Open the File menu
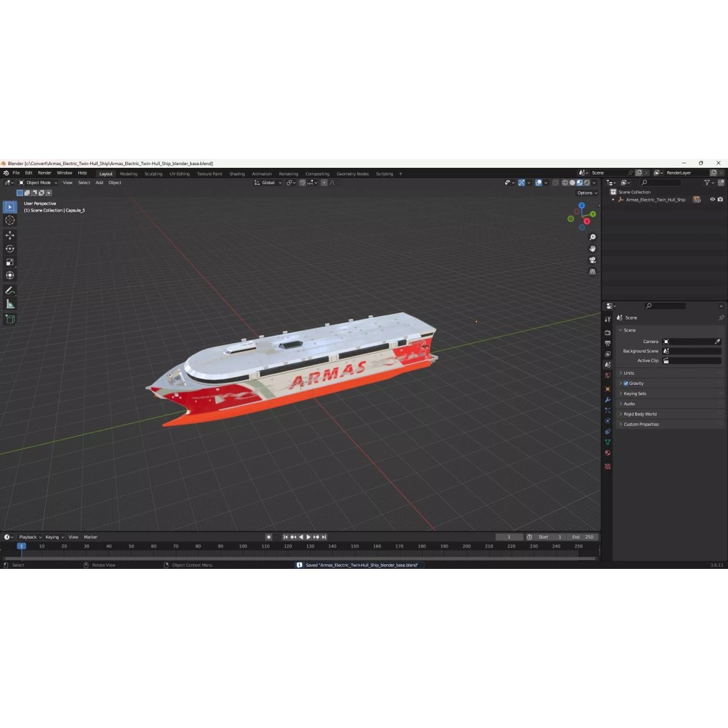Image resolution: width=728 pixels, height=728 pixels. 16,173
